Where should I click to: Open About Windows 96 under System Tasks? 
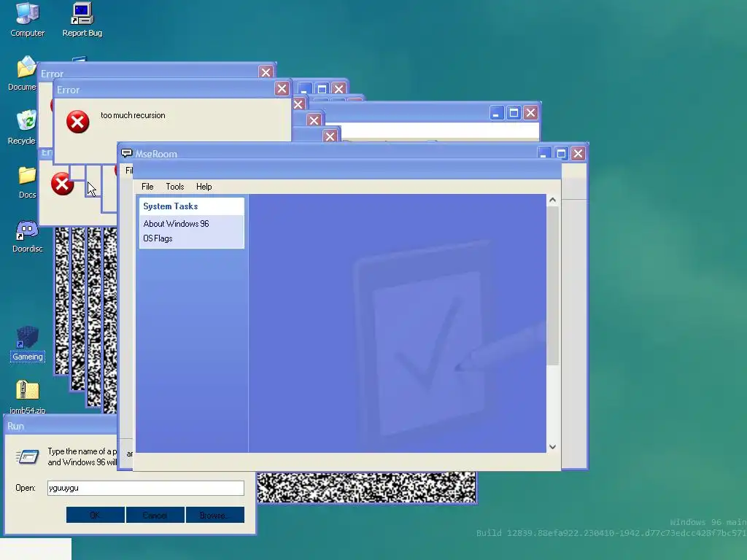click(x=177, y=224)
